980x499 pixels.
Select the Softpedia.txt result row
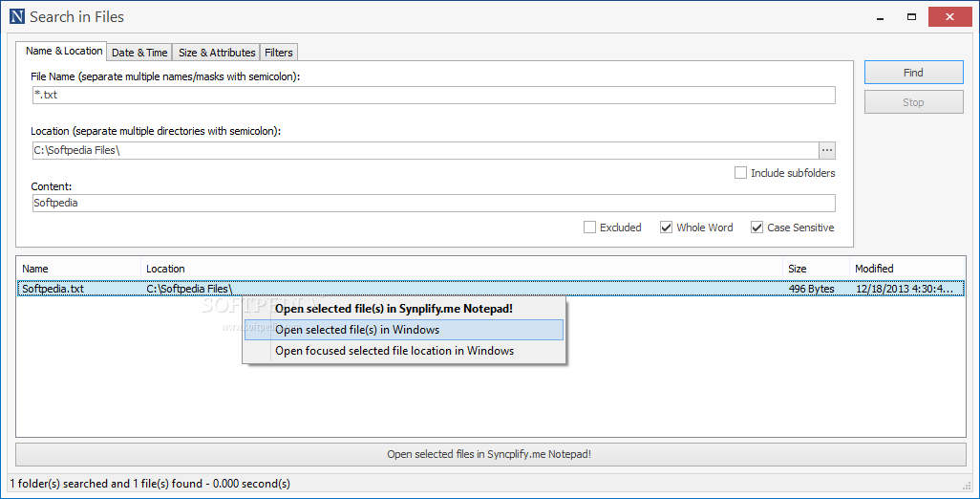pos(491,289)
